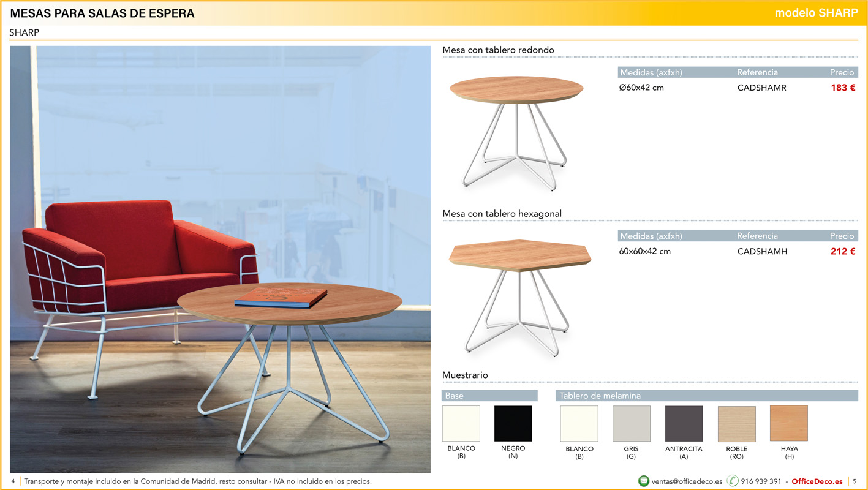Click the Precio header of the round table
Image resolution: width=868 pixels, height=490 pixels.
(x=842, y=72)
